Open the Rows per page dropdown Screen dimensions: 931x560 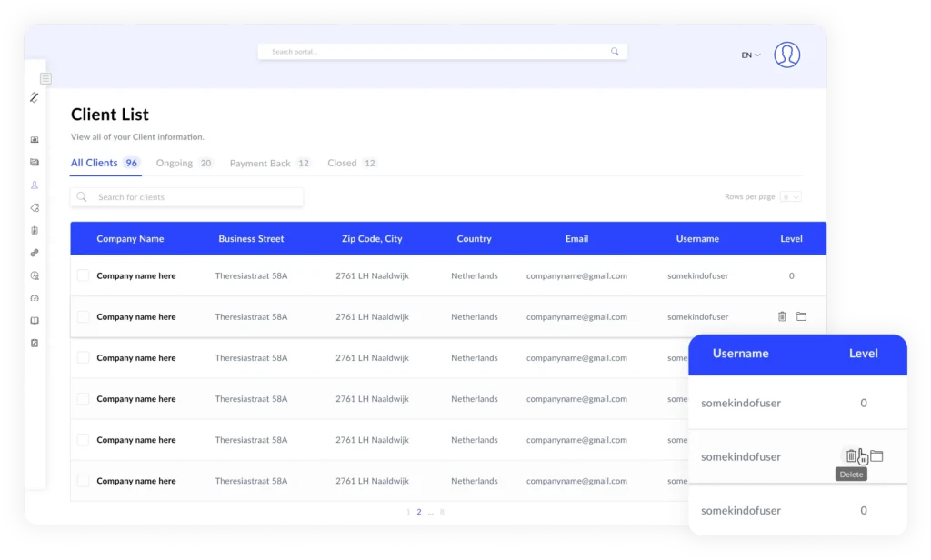(x=791, y=196)
